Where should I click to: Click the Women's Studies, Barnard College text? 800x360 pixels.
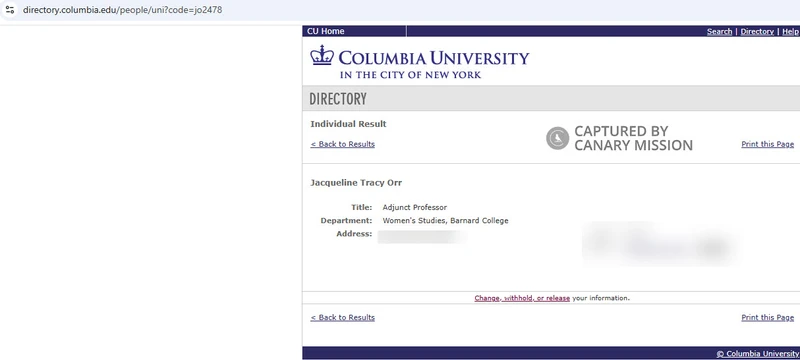[445, 221]
